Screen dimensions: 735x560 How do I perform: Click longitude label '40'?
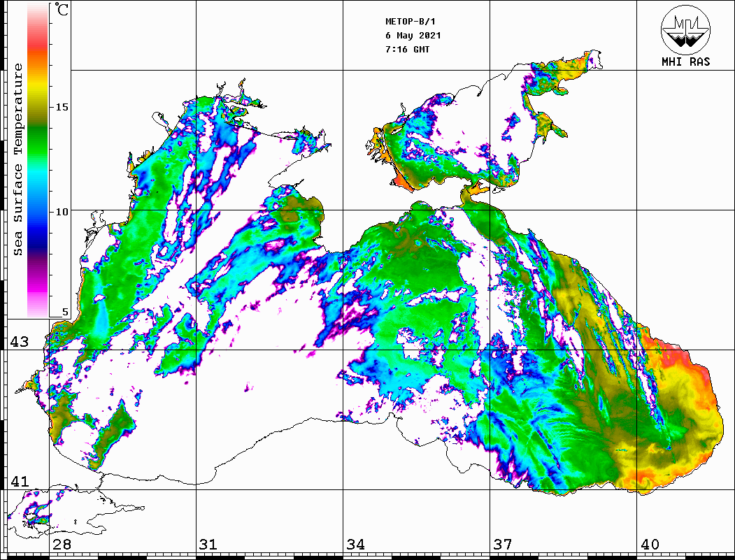point(650,544)
